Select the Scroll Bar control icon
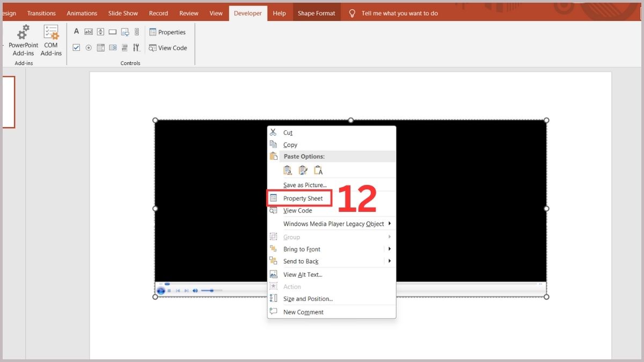644x362 pixels. coord(137,31)
